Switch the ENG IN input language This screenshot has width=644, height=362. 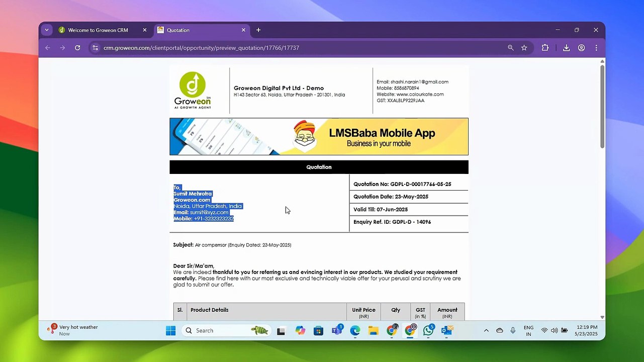[528, 330]
